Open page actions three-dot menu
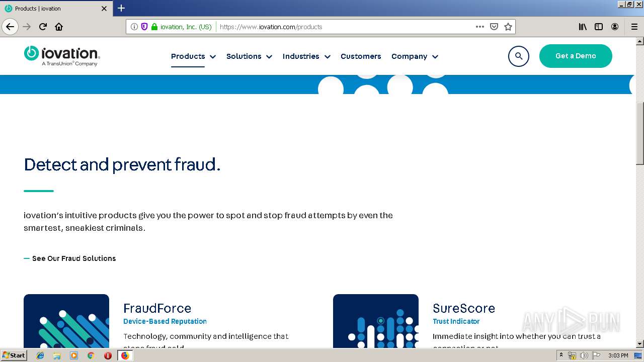The image size is (644, 362). pyautogui.click(x=480, y=27)
